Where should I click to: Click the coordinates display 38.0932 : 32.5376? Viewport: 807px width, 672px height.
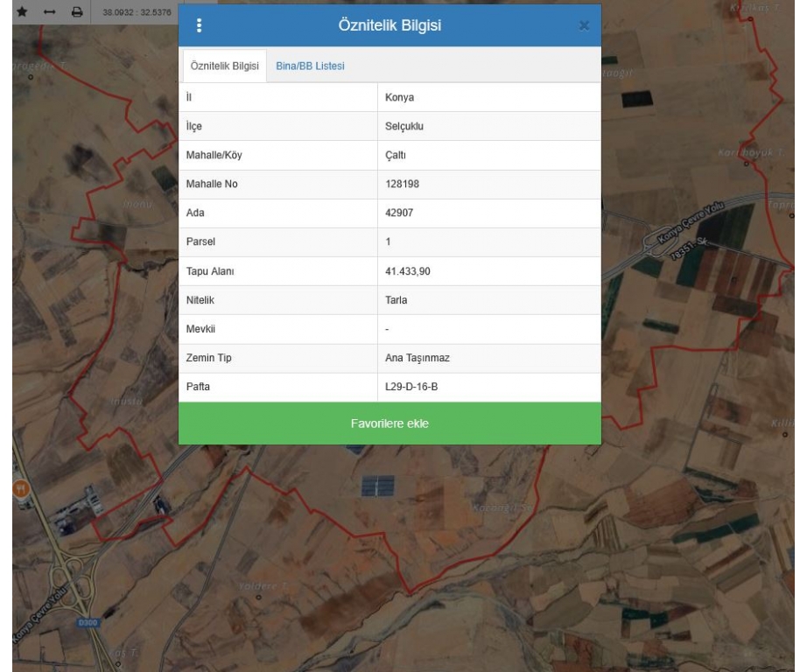(136, 13)
